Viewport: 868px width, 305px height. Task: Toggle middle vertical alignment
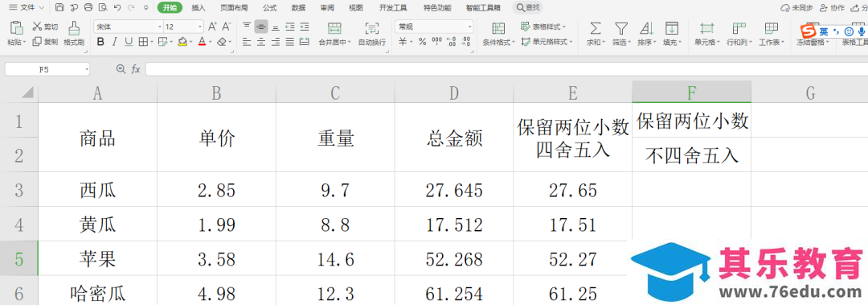pos(260,27)
